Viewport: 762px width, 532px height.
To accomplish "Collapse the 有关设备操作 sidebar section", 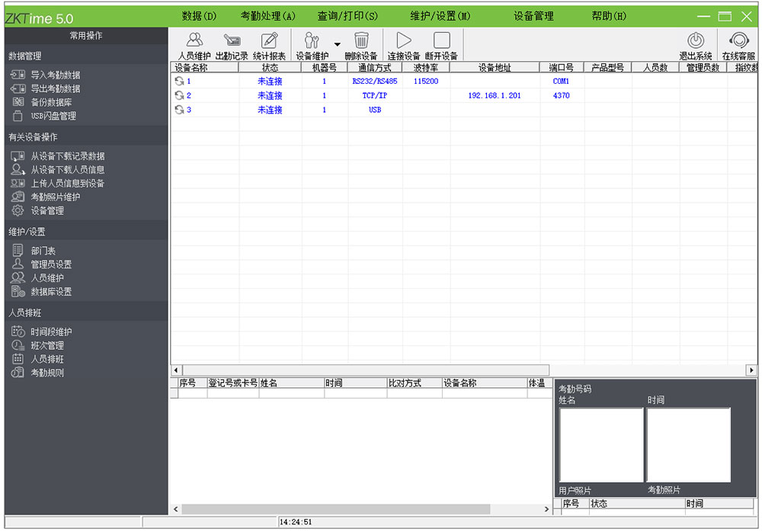I will pyautogui.click(x=87, y=137).
